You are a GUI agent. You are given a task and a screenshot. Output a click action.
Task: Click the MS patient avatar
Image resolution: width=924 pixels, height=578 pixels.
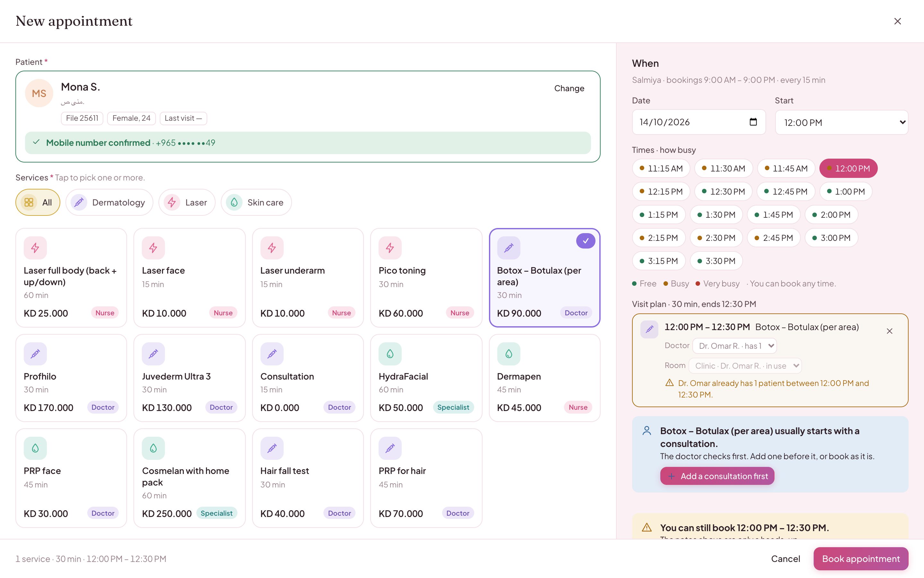tap(39, 93)
